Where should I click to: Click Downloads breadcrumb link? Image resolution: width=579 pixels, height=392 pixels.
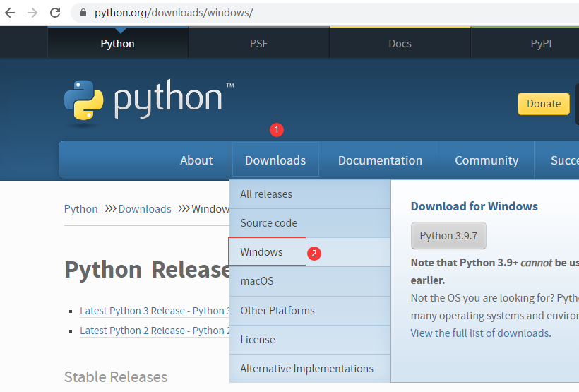tap(145, 209)
